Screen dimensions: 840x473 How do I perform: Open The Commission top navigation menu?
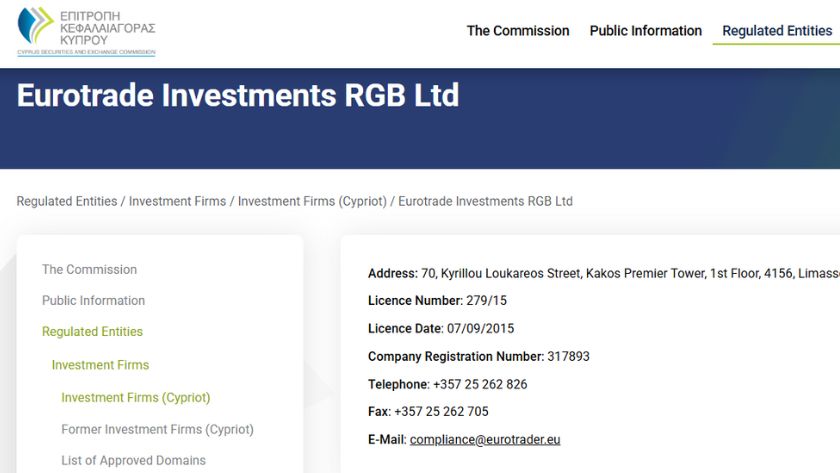(x=518, y=31)
